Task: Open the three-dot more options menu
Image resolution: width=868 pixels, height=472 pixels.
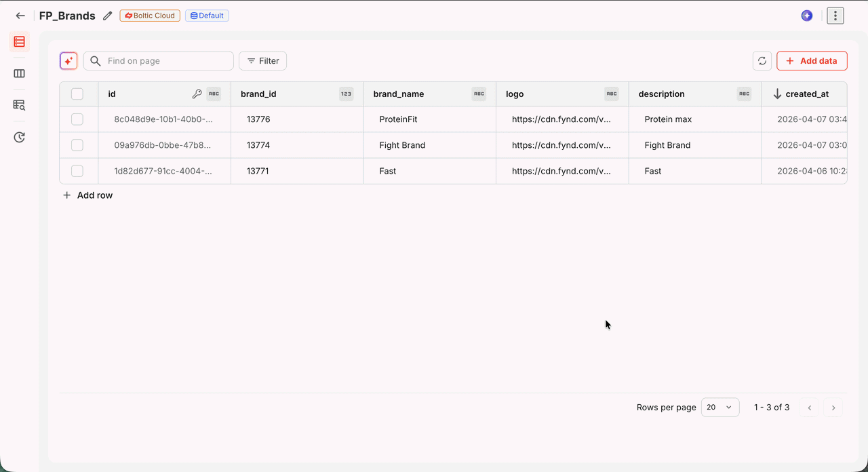Action: point(835,16)
